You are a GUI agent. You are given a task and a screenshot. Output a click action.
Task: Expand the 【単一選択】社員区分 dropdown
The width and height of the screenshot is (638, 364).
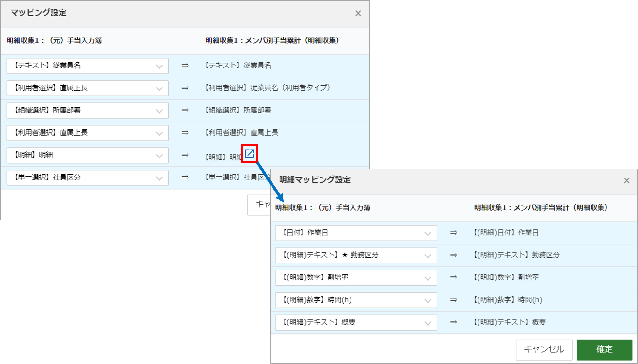pyautogui.click(x=88, y=178)
